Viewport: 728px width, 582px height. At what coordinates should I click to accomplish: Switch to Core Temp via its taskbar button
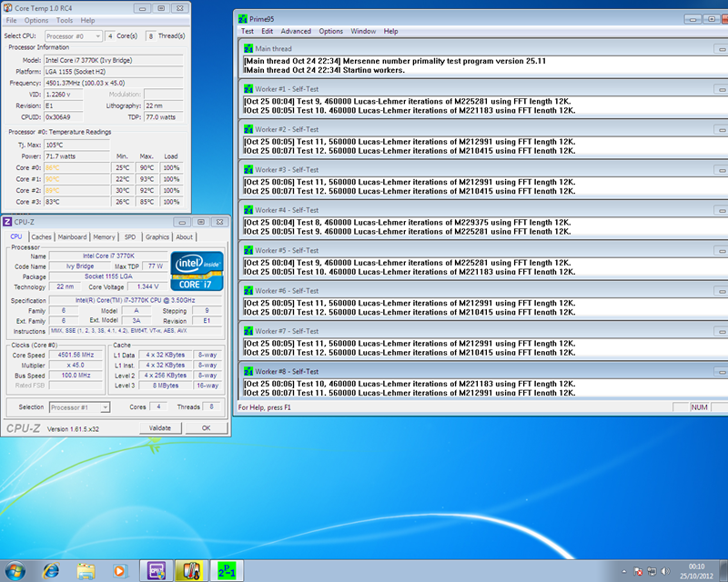point(191,570)
